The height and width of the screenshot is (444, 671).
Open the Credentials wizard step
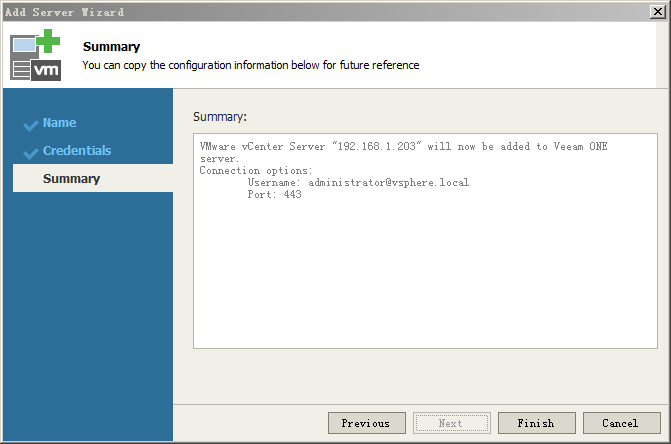pyautogui.click(x=77, y=151)
